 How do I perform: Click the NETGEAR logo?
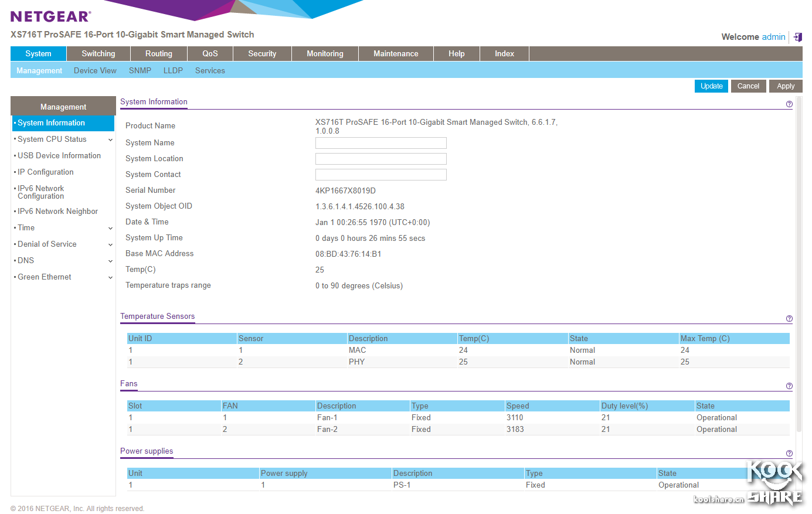click(50, 16)
